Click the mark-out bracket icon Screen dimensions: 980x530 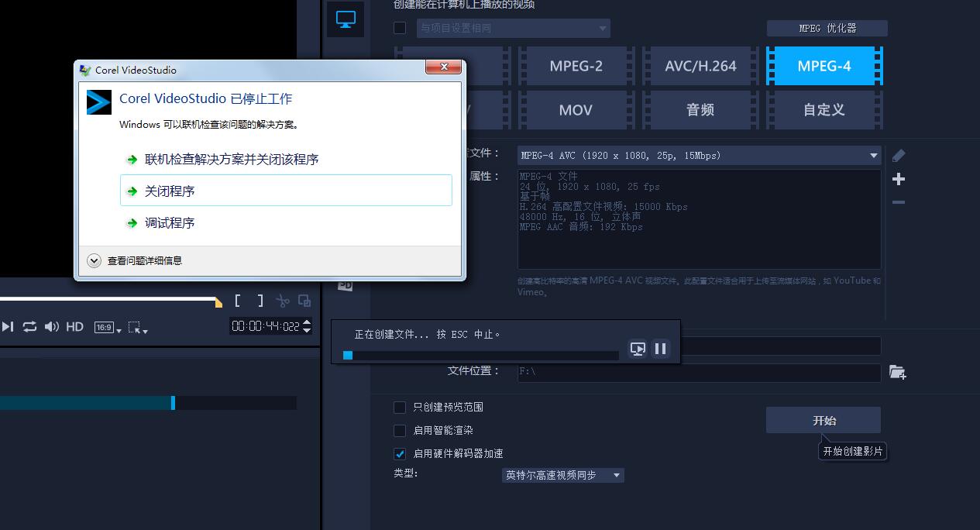(x=260, y=301)
